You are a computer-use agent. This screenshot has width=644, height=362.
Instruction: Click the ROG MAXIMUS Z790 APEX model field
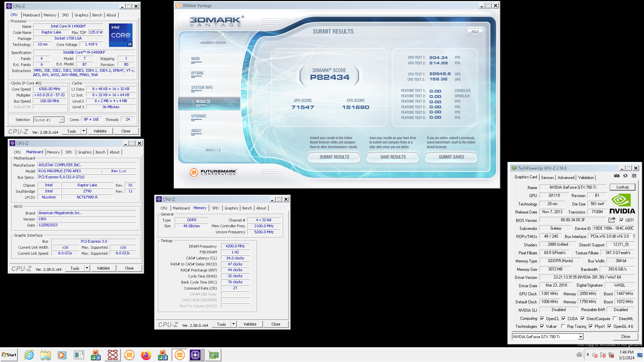69,171
